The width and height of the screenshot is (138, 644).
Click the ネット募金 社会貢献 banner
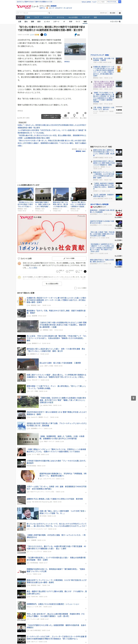tap(52, 233)
